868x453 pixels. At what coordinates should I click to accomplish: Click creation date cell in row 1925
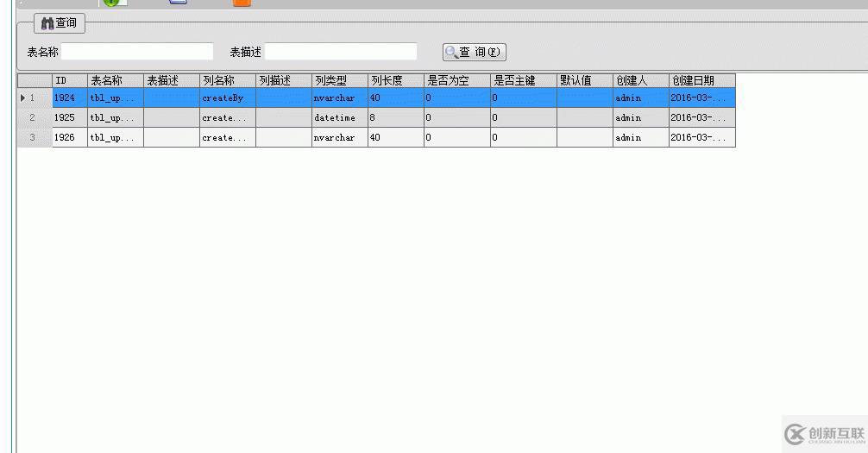tap(702, 118)
